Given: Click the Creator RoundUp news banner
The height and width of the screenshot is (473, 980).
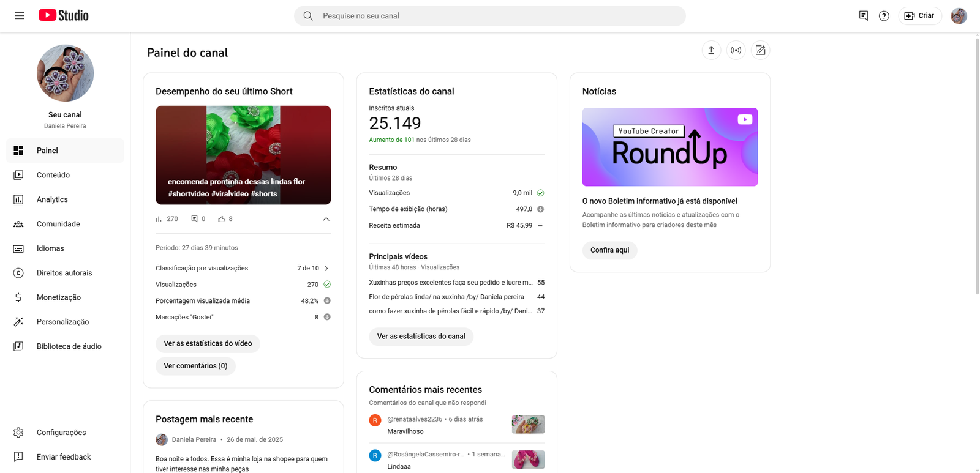Looking at the screenshot, I should (x=670, y=147).
